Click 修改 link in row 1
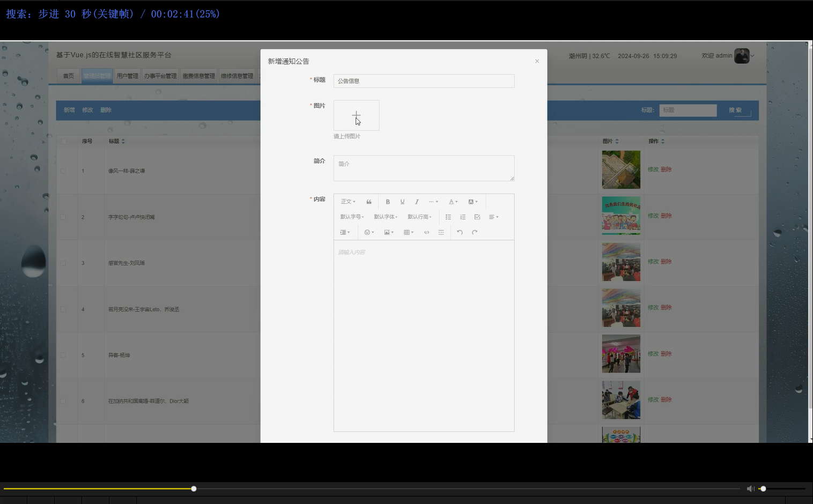The height and width of the screenshot is (504, 813). coord(653,169)
